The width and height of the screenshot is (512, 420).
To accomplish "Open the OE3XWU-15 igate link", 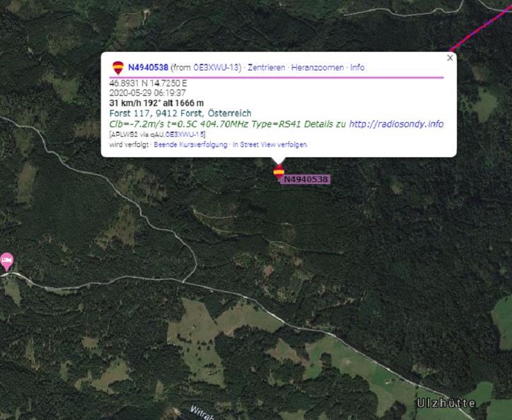I will click(184, 134).
